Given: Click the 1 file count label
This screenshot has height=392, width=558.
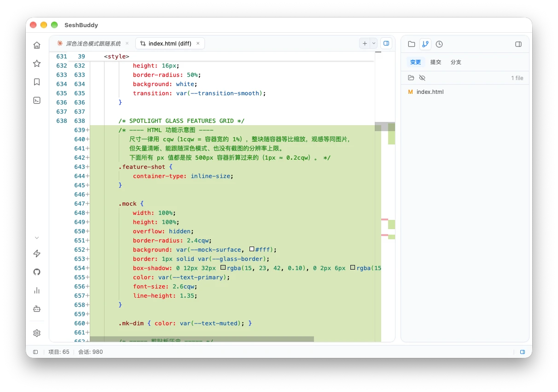Looking at the screenshot, I should [517, 78].
